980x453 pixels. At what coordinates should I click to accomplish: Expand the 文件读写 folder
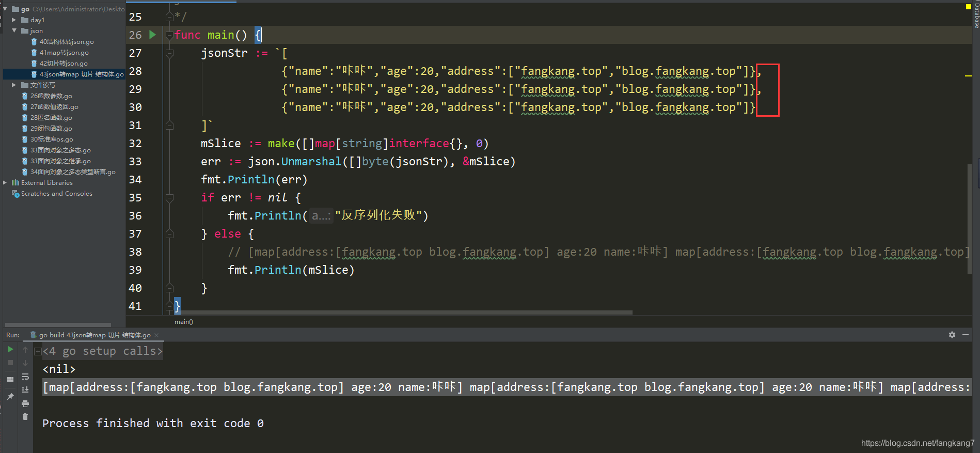[x=14, y=85]
